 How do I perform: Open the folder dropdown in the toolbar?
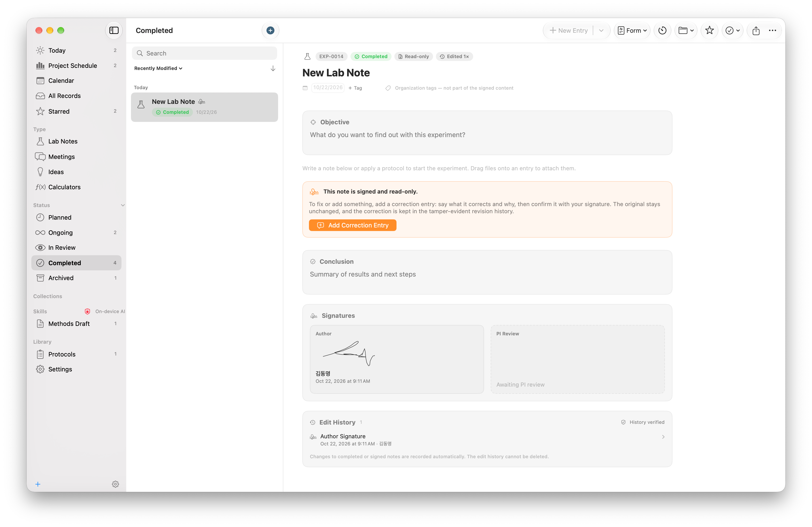click(686, 30)
